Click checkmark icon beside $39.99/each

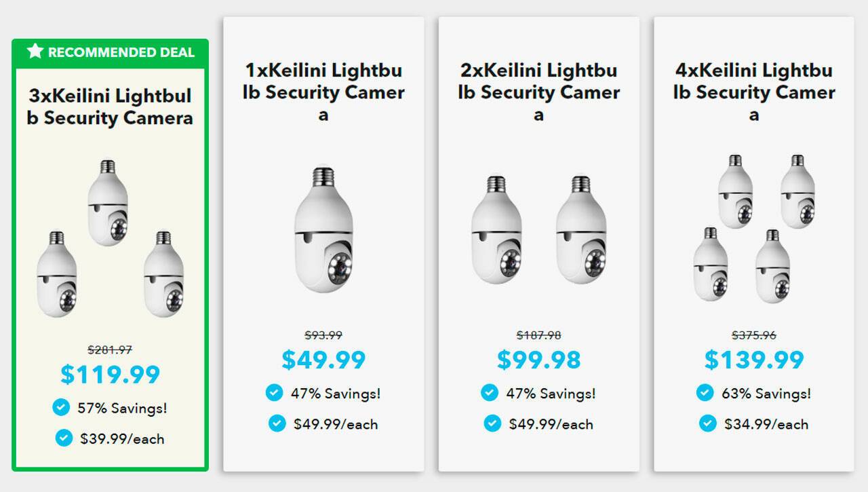point(64,438)
